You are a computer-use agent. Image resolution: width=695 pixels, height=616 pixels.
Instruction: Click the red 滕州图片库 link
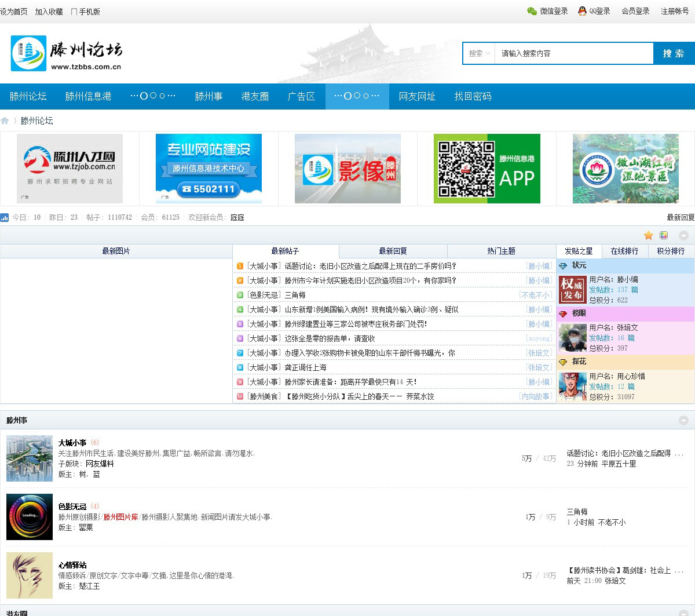pos(120,517)
